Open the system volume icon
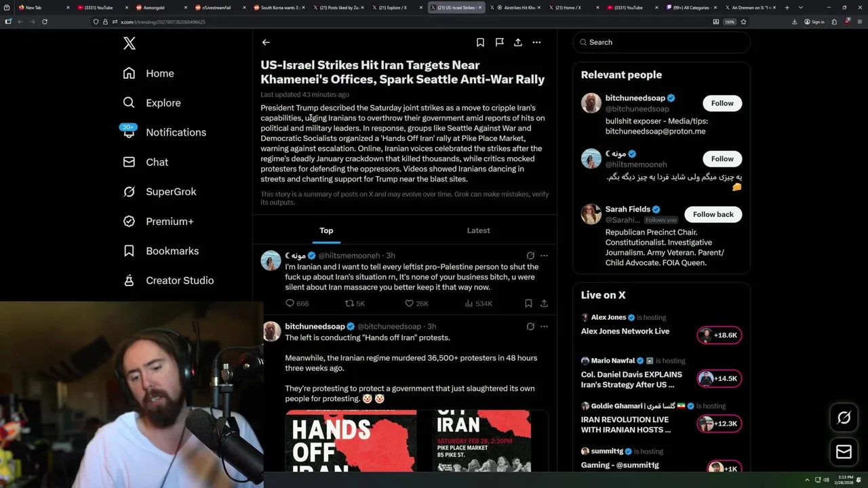868x488 pixels. click(x=826, y=480)
